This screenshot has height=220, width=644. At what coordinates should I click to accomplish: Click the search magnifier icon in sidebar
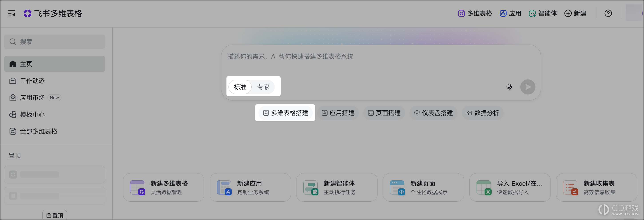[13, 42]
